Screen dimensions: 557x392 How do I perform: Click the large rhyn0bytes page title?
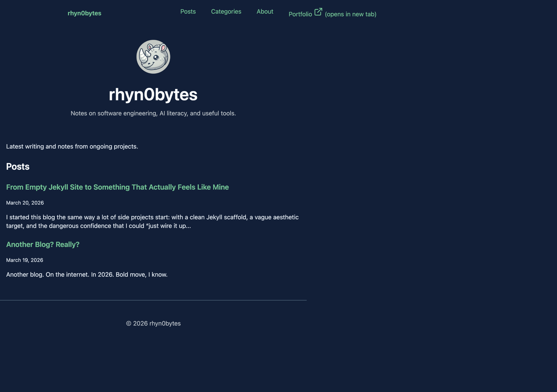pyautogui.click(x=153, y=94)
